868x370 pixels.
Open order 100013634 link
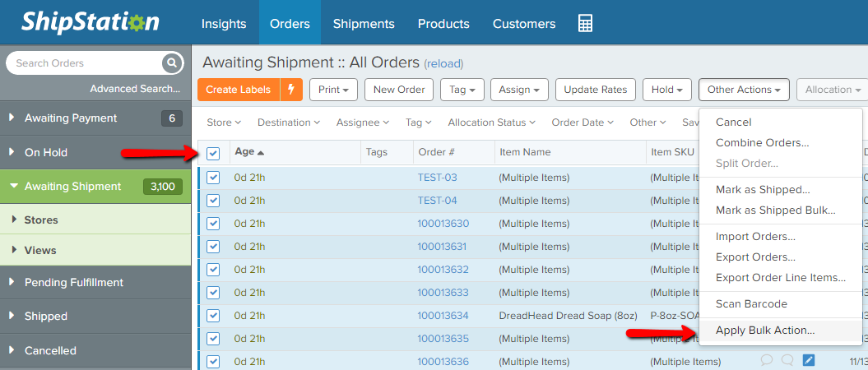pyautogui.click(x=443, y=315)
